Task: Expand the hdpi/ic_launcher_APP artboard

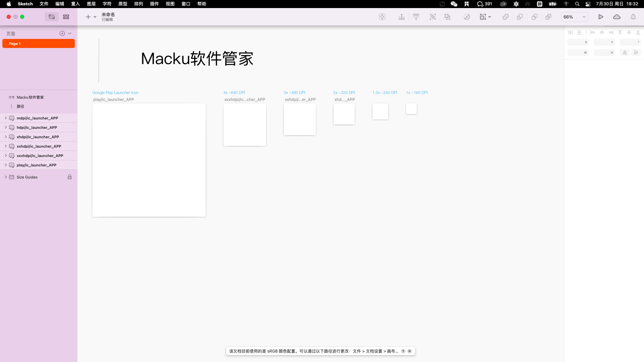Action: coord(6,127)
